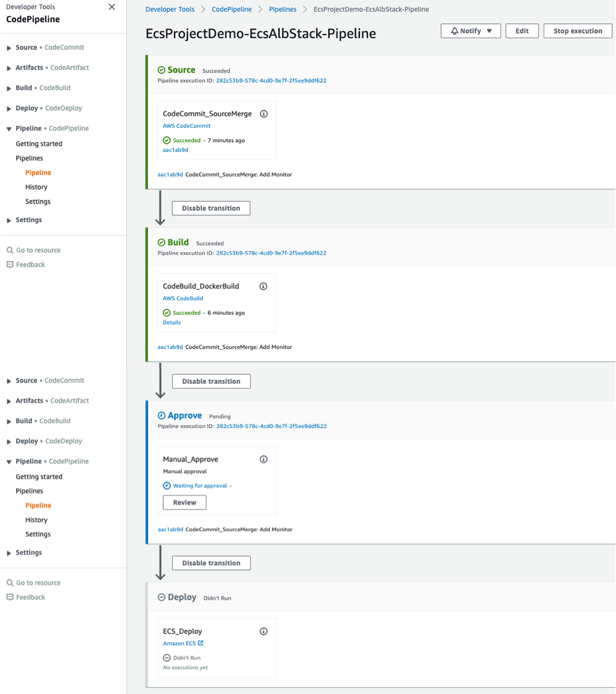Disable transition between Source and Build

click(211, 208)
